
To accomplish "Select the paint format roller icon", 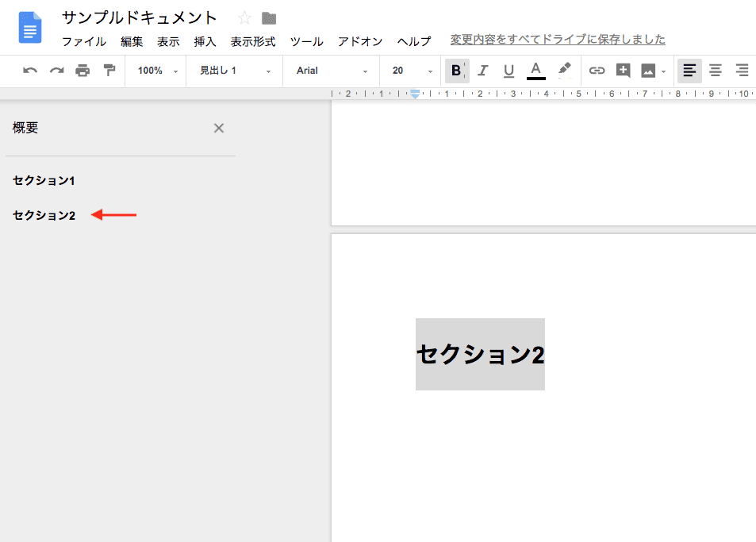I will point(109,71).
